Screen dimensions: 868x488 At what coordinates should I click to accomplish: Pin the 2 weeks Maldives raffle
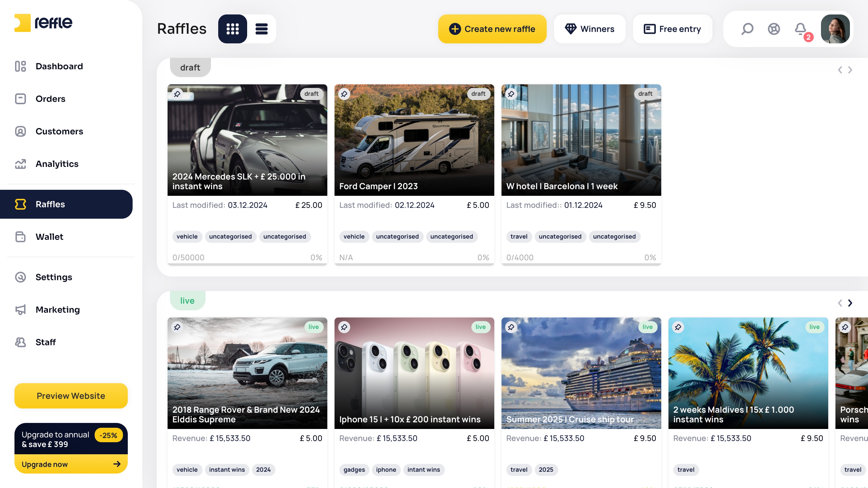(678, 327)
